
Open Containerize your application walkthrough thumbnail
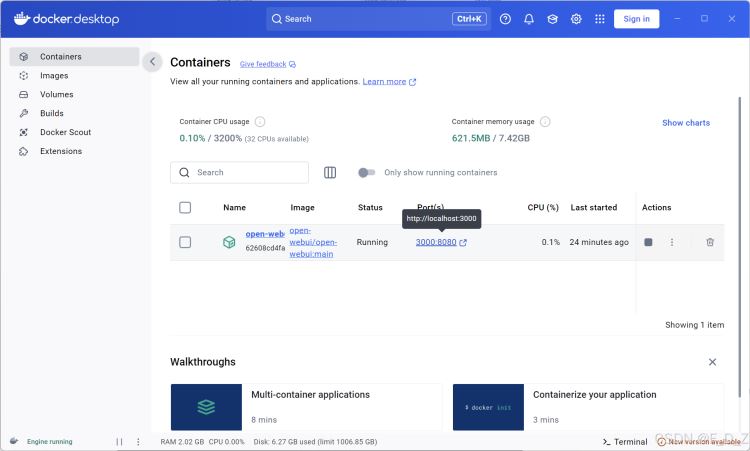pyautogui.click(x=488, y=407)
